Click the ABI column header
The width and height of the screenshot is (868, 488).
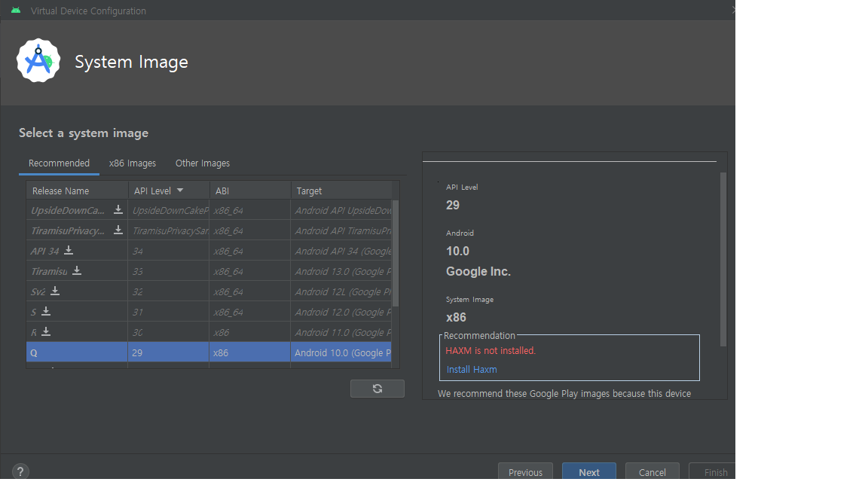[x=250, y=191]
